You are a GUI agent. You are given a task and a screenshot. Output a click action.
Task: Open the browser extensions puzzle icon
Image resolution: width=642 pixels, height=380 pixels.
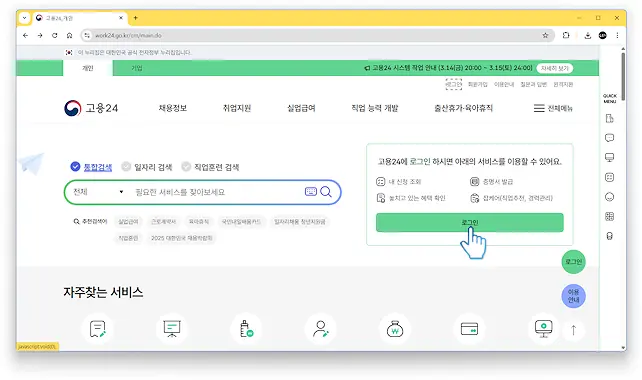pos(566,35)
